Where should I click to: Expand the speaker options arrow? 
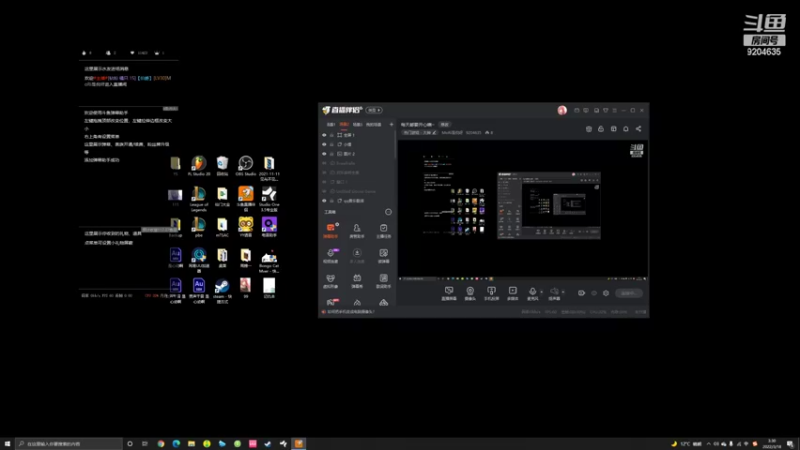click(563, 292)
